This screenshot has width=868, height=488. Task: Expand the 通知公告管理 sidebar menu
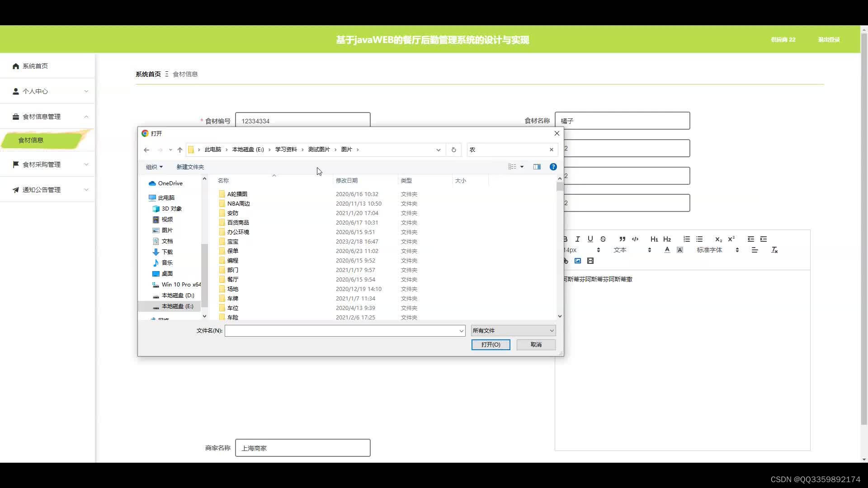(x=47, y=190)
